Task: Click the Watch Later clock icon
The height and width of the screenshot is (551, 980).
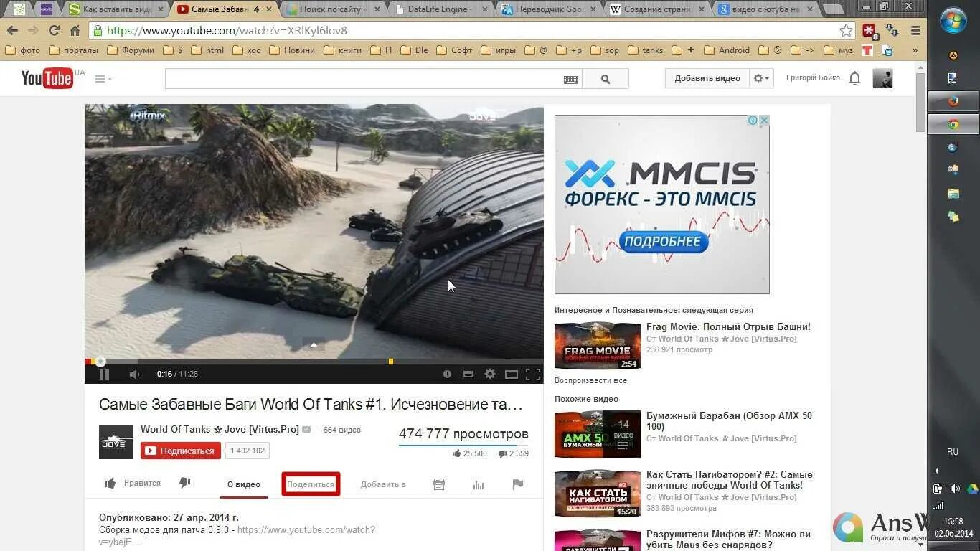Action: 447,374
